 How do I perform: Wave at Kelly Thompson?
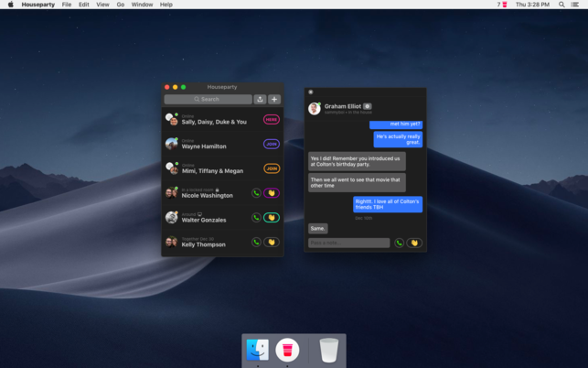pos(272,243)
